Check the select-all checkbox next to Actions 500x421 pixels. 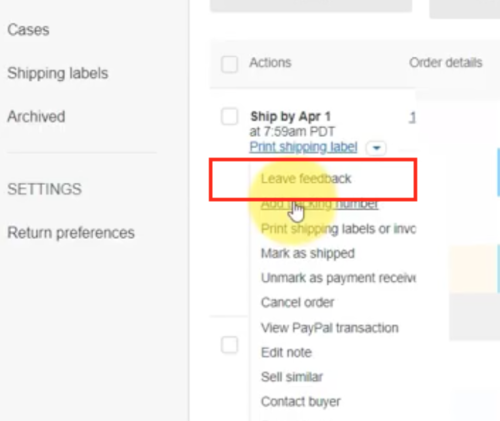click(229, 64)
